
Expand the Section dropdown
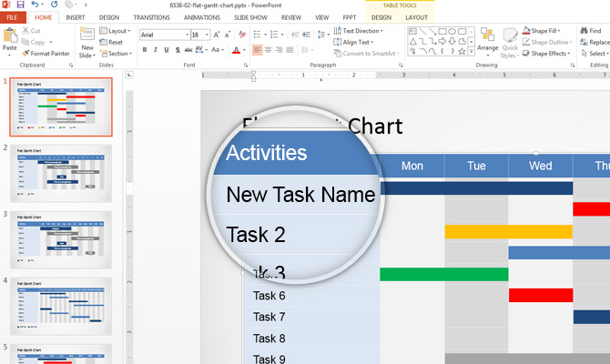coord(116,54)
